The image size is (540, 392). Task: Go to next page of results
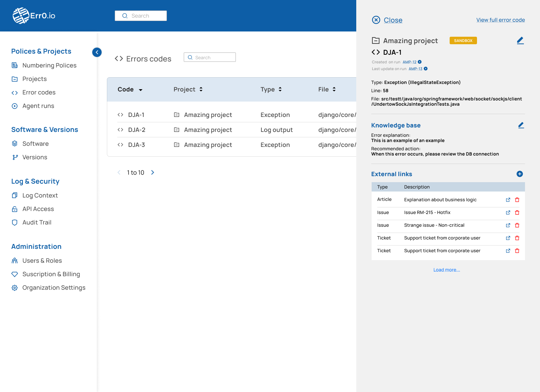(x=153, y=172)
